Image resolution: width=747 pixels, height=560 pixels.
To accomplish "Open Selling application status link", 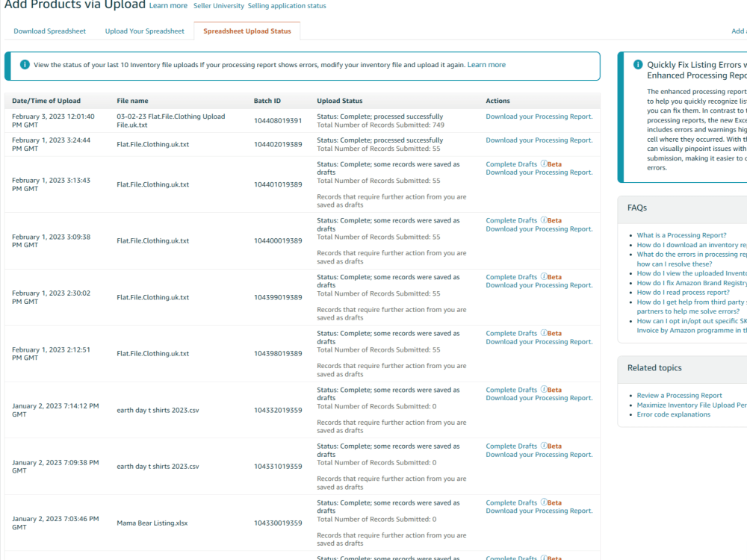I will tap(287, 6).
